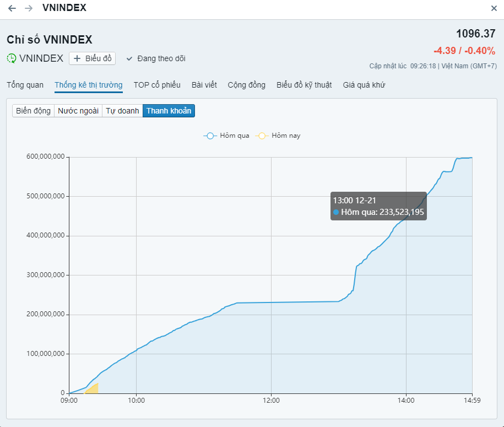504x427 pixels.
Task: View the Giá quá khứ tab
Action: coord(364,85)
